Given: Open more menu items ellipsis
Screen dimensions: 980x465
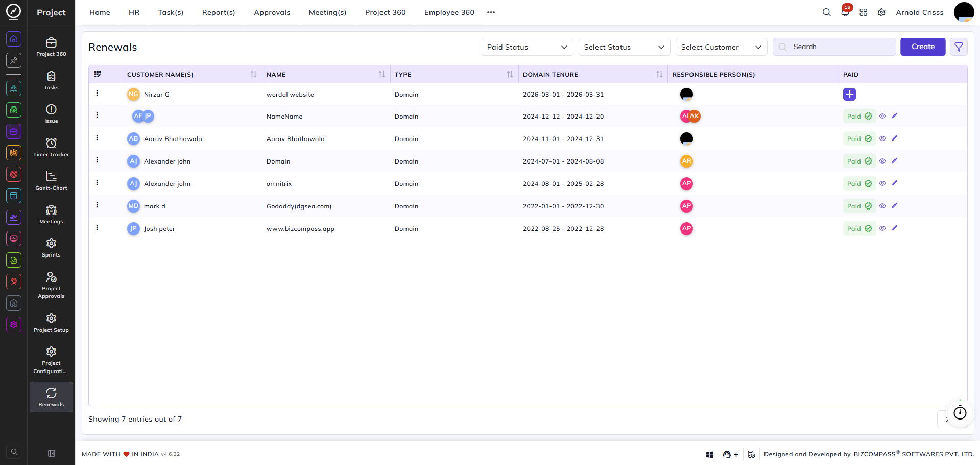Looking at the screenshot, I should point(491,12).
